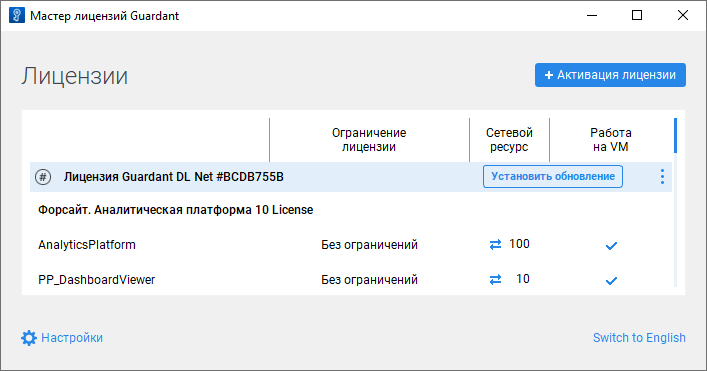Click the Ограничение лицензии column header
Image resolution: width=707 pixels, height=371 pixels.
click(369, 140)
